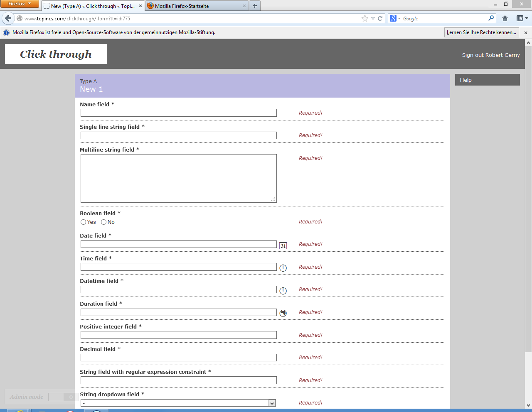Image resolution: width=532 pixels, height=412 pixels.
Task: Click the browser back arrow button
Action: (x=8, y=18)
